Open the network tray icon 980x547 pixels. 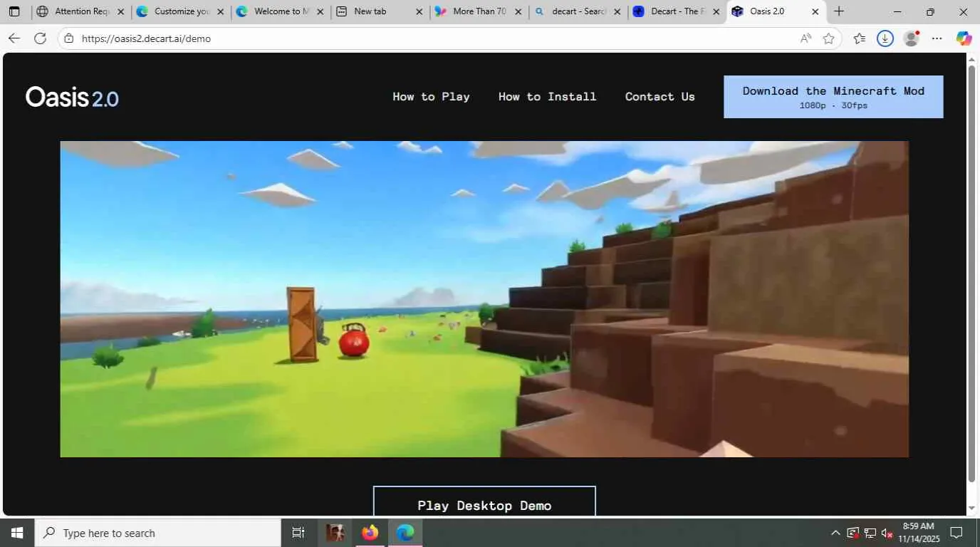870,533
